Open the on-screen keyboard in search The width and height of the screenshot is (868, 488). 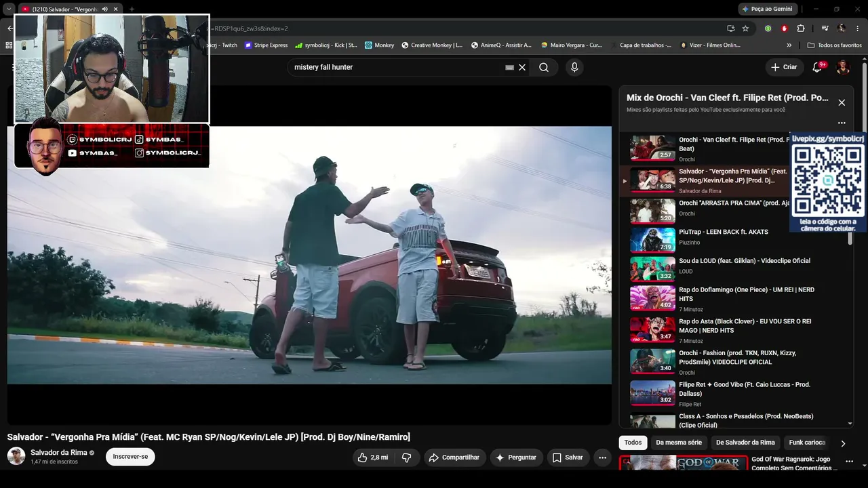pyautogui.click(x=509, y=67)
